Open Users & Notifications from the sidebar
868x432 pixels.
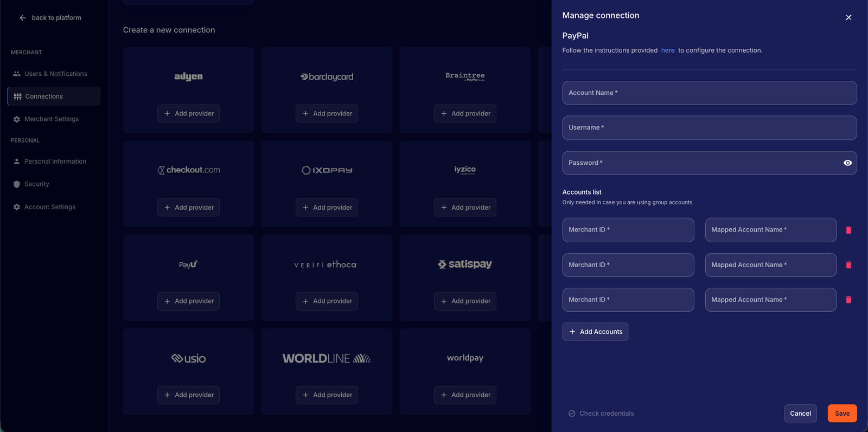54,74
